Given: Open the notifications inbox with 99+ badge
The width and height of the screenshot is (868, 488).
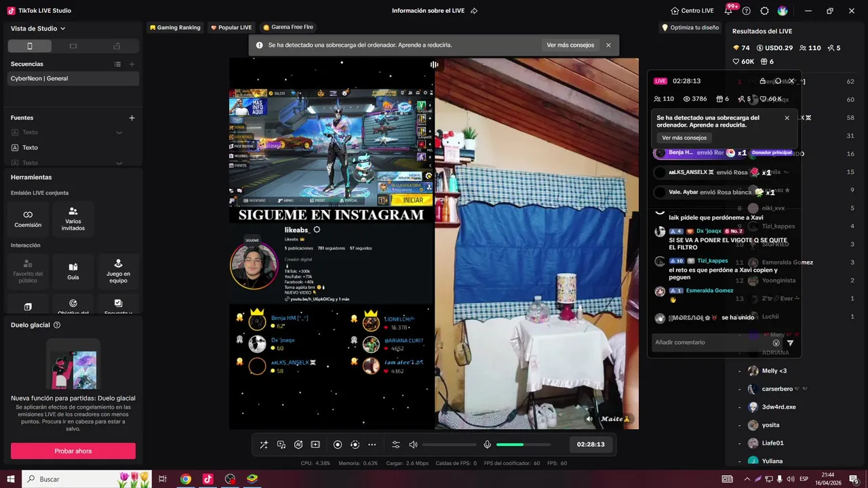Looking at the screenshot, I should (x=729, y=10).
